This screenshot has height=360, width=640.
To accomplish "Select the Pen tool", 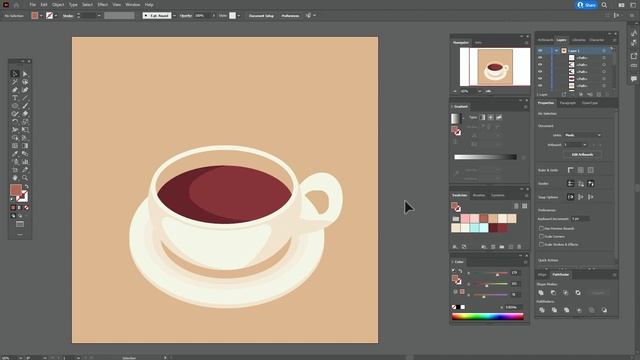I will pos(15,90).
